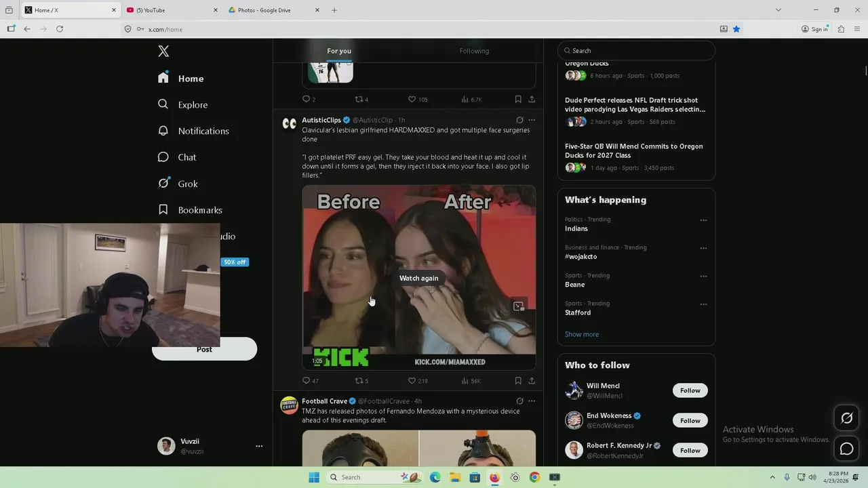The height and width of the screenshot is (488, 868).
Task: Open Grok actions on AutisticClips post
Action: (x=519, y=120)
